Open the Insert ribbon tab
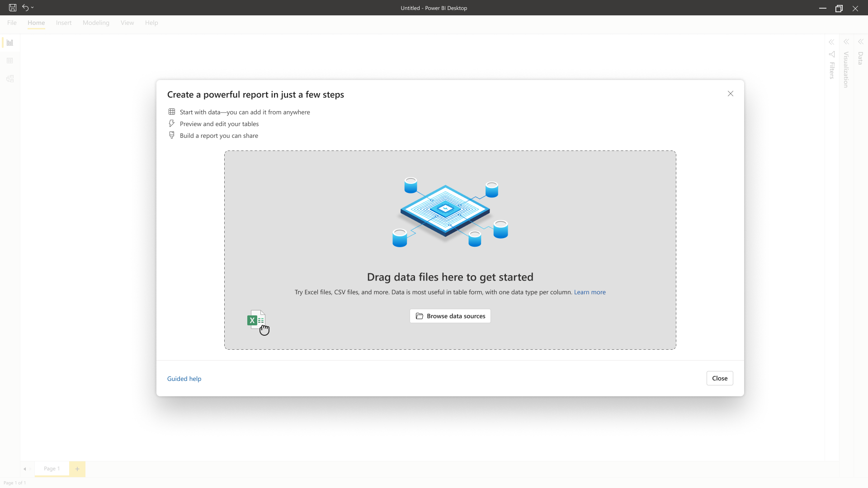The height and width of the screenshot is (488, 868). coord(64,23)
